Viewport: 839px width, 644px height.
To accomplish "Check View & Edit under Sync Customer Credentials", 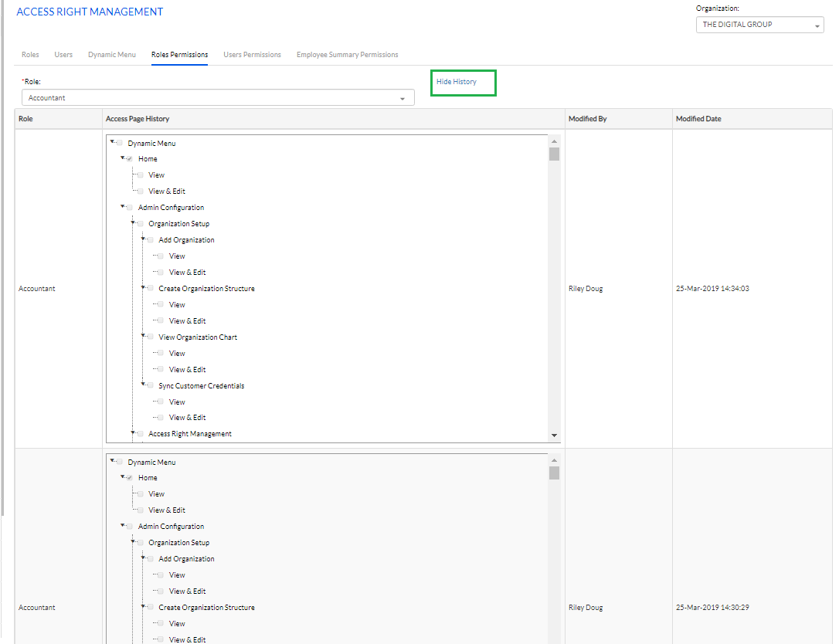I will tap(161, 418).
